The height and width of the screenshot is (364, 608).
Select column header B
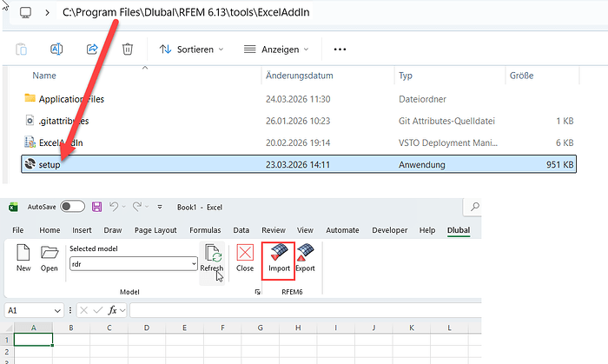click(71, 328)
